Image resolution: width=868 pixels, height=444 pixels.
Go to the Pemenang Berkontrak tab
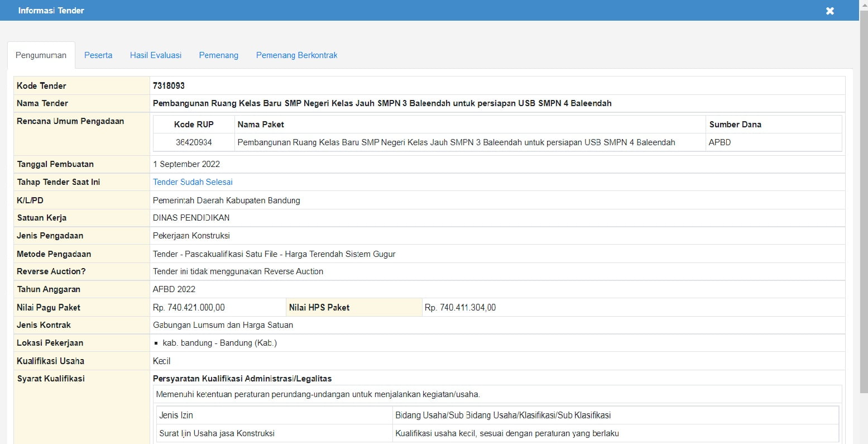(x=296, y=55)
